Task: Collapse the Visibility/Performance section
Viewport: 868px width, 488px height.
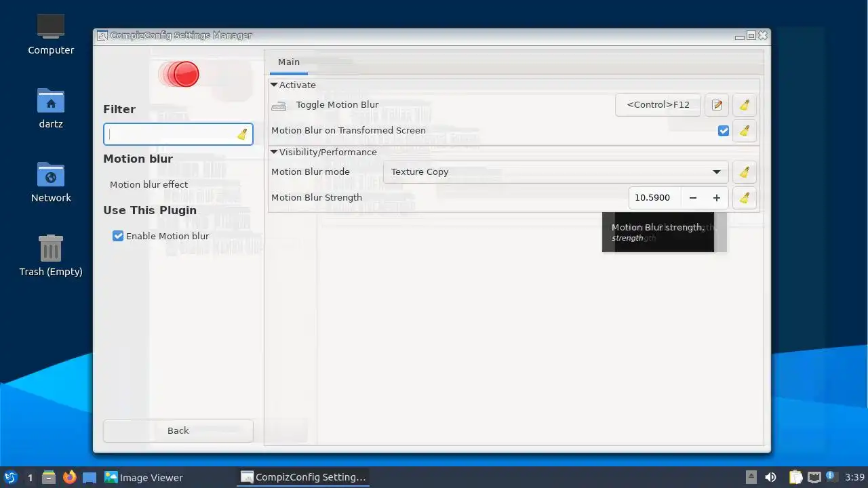Action: (274, 152)
